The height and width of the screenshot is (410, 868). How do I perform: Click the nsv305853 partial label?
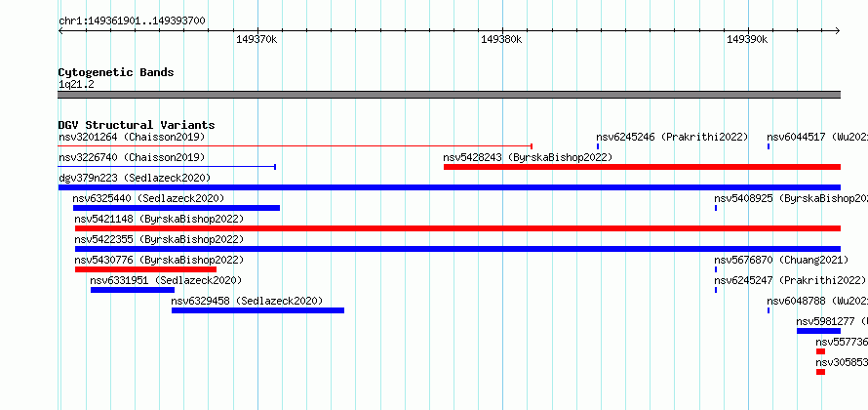click(x=842, y=362)
